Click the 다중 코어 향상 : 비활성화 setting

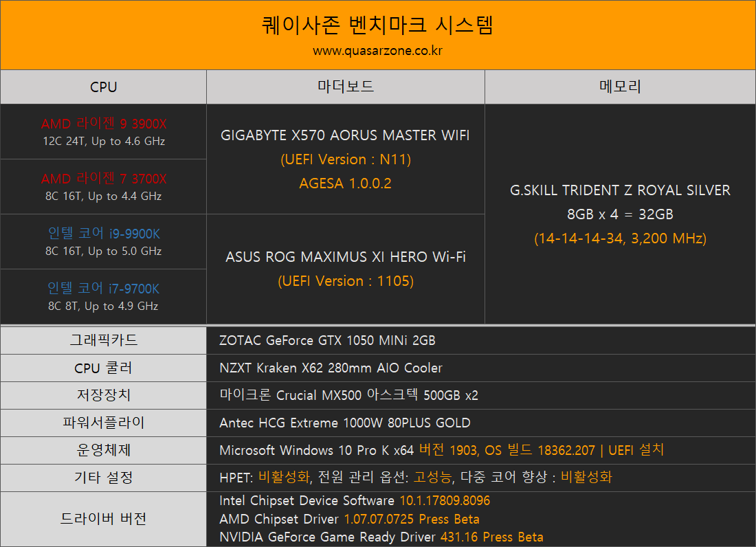(x=536, y=478)
